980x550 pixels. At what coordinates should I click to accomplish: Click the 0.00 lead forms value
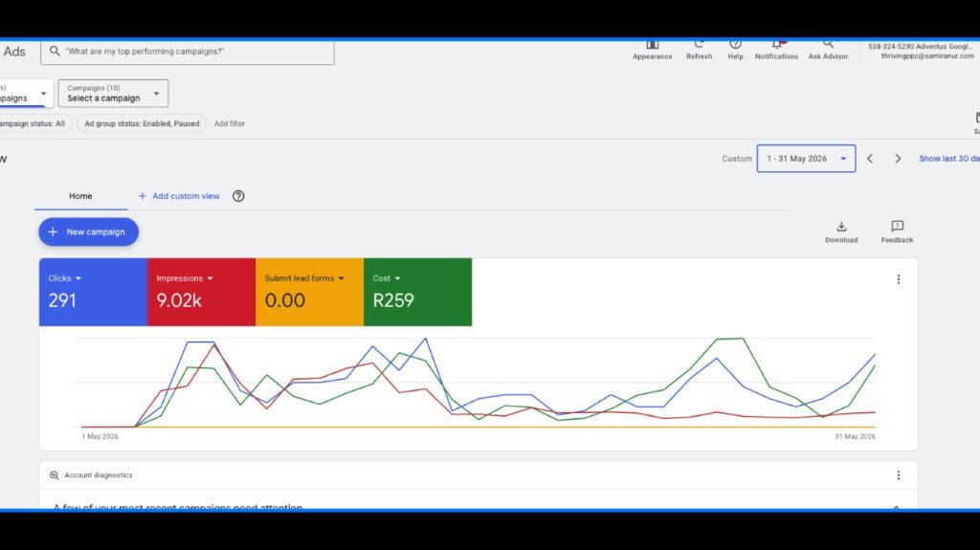(x=284, y=300)
